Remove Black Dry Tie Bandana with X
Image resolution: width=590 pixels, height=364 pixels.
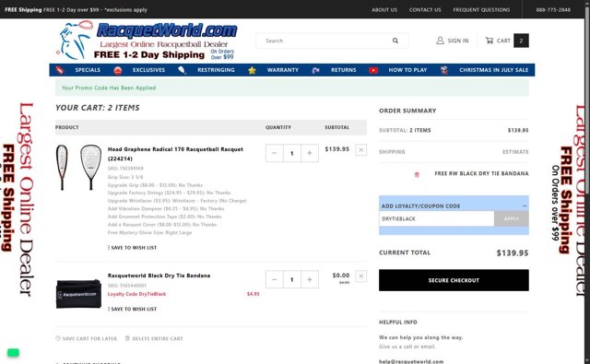point(360,276)
